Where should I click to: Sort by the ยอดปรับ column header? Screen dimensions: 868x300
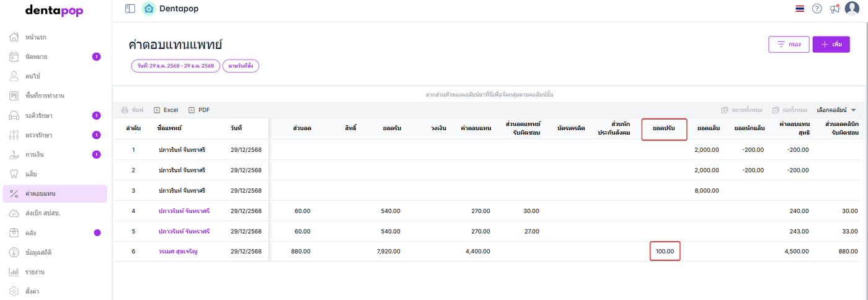663,128
